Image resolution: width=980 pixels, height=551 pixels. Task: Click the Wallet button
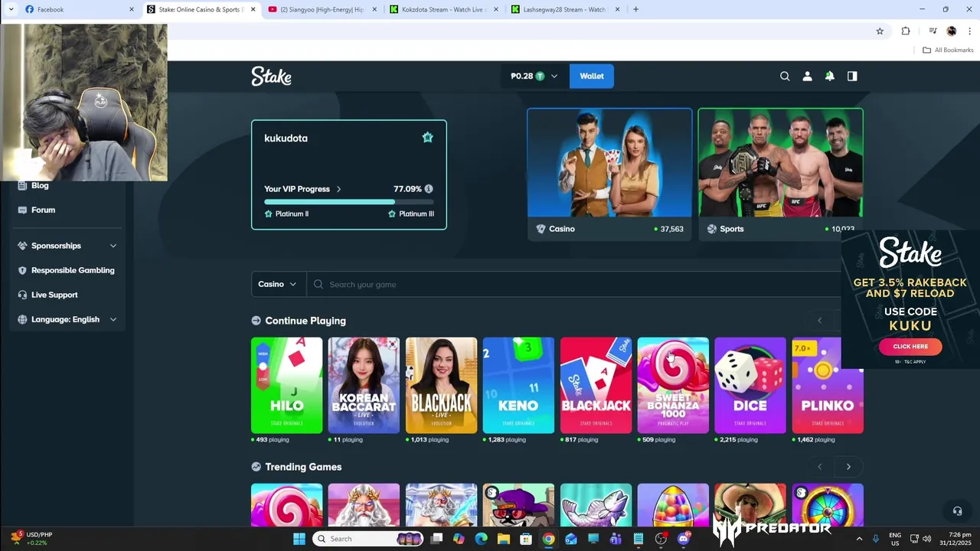pos(592,77)
